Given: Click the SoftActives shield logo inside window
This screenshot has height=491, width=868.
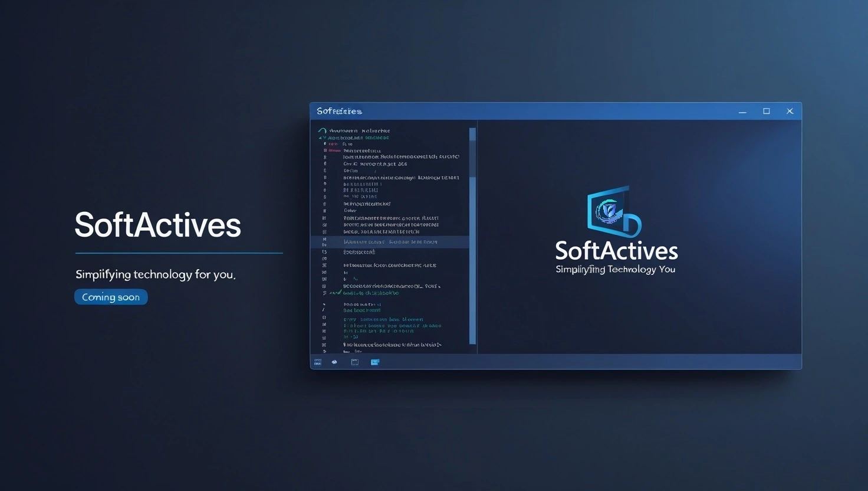Looking at the screenshot, I should [614, 212].
